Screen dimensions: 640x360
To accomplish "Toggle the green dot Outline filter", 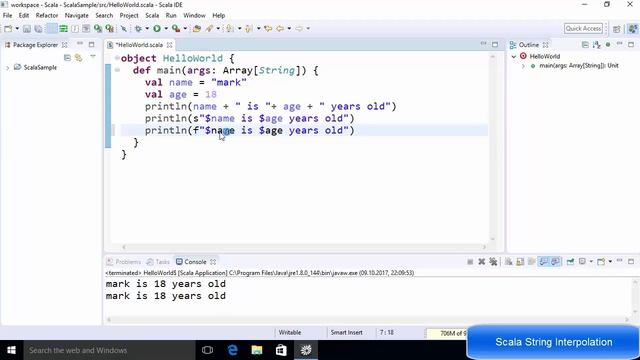I will (608, 44).
